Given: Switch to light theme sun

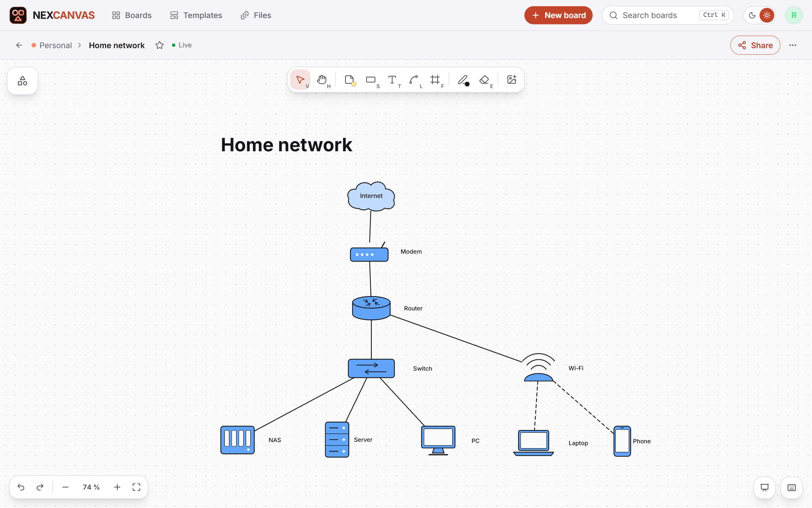Looking at the screenshot, I should tap(767, 15).
